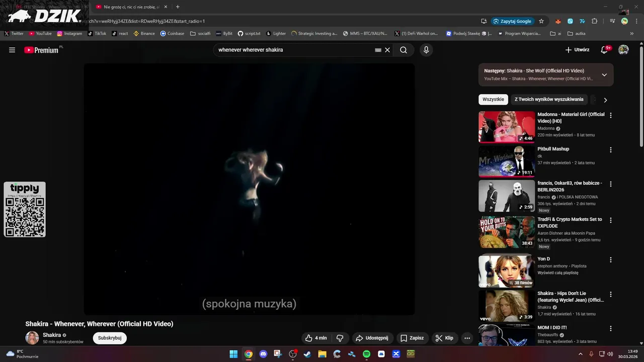Open Shakira channel avatar
Viewport: 644px width, 362px height.
(x=32, y=338)
